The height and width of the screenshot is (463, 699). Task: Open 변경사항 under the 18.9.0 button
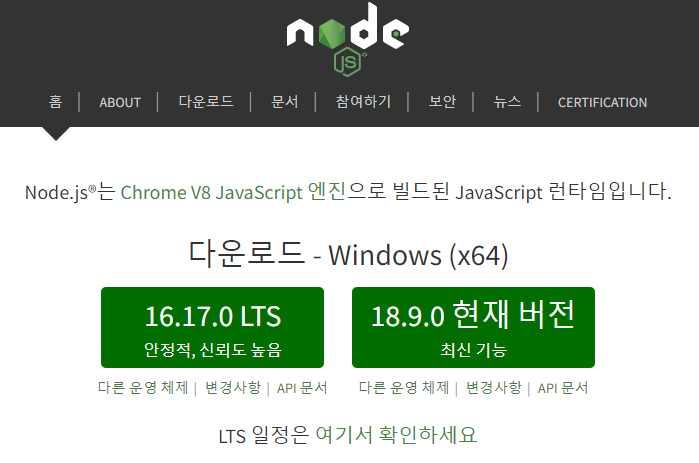(x=493, y=388)
